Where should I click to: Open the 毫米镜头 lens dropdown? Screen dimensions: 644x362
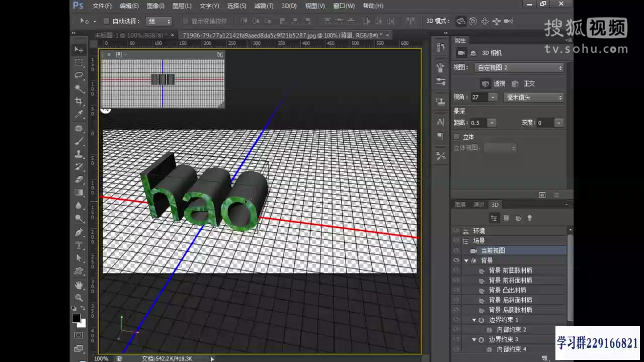coord(533,97)
